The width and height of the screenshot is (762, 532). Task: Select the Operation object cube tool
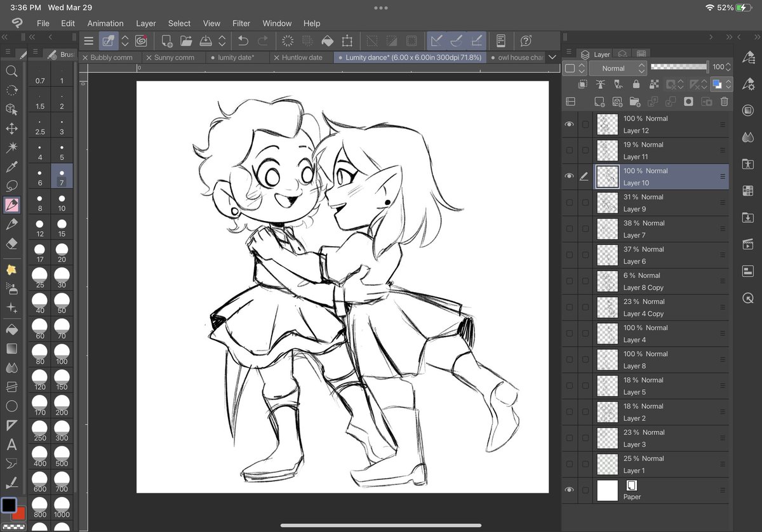(x=11, y=109)
